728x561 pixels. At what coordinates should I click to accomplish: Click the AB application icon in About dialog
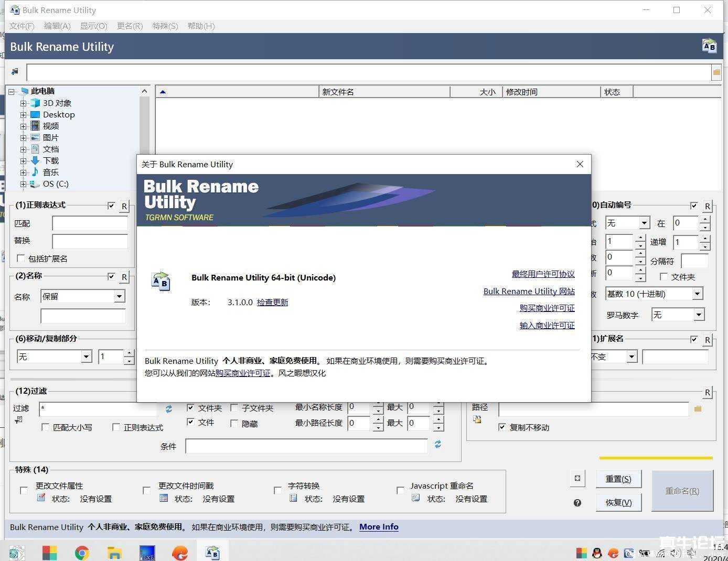point(160,281)
